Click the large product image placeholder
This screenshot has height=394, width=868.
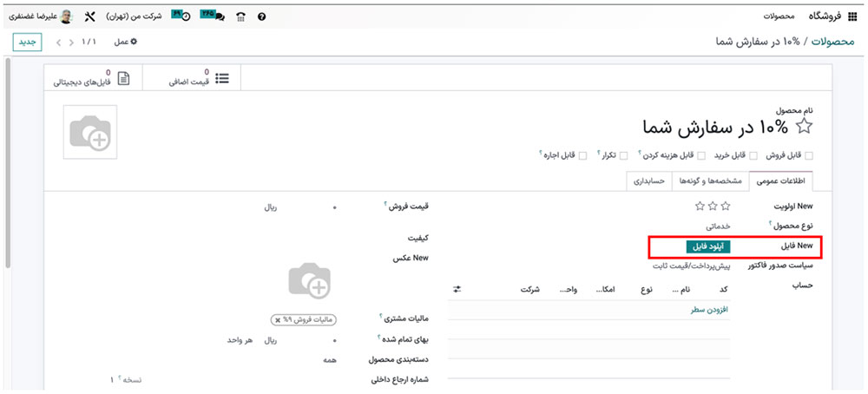click(90, 133)
